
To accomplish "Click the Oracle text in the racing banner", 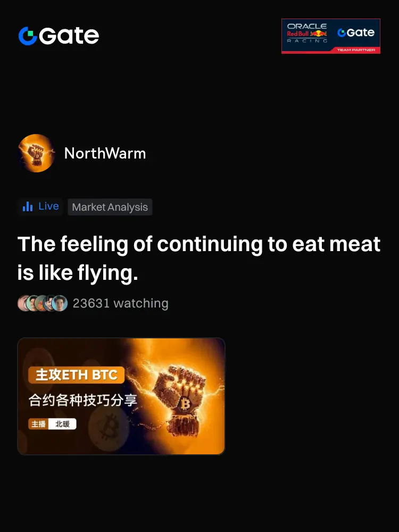I will tap(307, 26).
